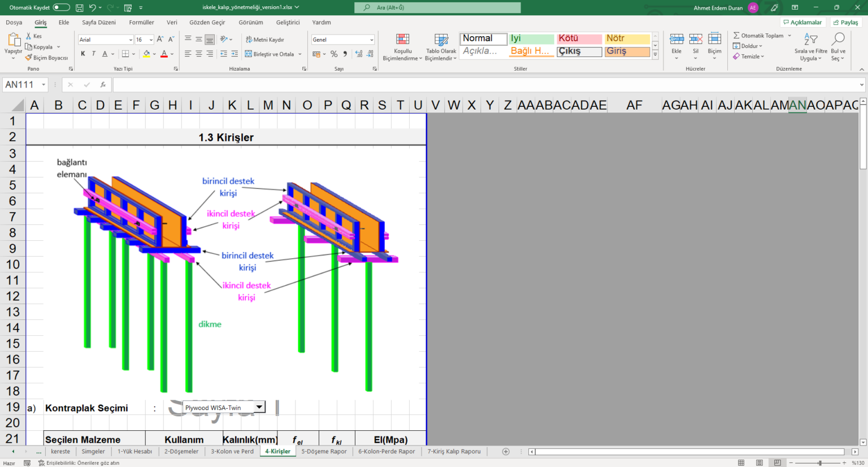Click the yellow fill color button

146,54
